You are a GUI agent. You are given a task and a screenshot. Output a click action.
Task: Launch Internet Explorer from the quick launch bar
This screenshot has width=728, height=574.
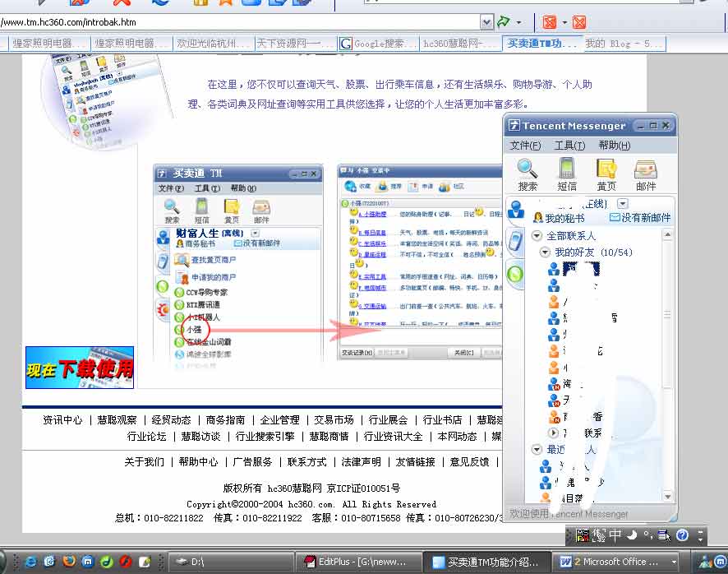point(31,562)
